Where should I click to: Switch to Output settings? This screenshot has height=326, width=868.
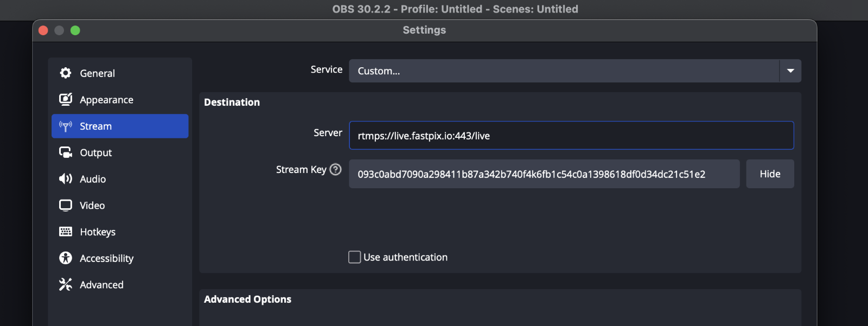(x=120, y=152)
